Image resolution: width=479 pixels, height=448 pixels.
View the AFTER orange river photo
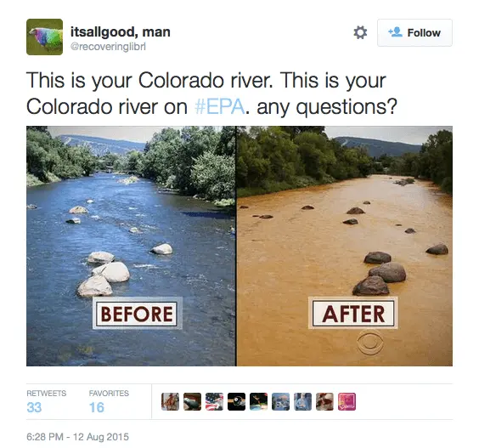click(345, 246)
